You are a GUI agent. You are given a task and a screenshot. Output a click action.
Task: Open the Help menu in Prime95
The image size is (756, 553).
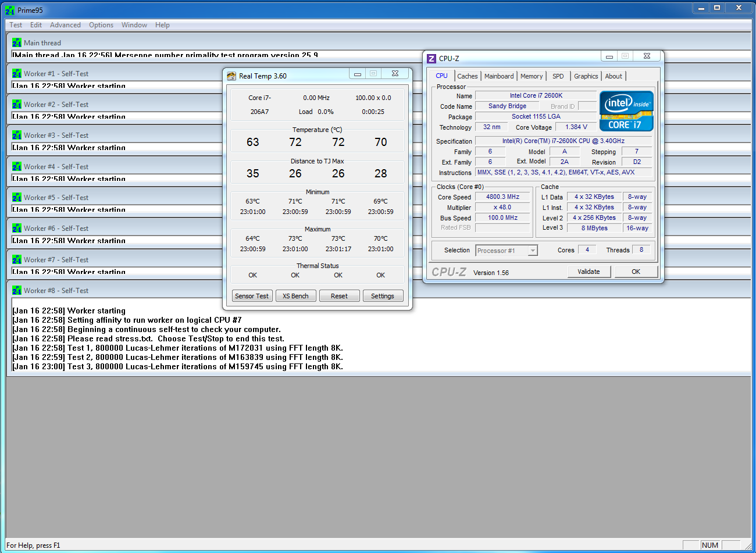point(162,25)
